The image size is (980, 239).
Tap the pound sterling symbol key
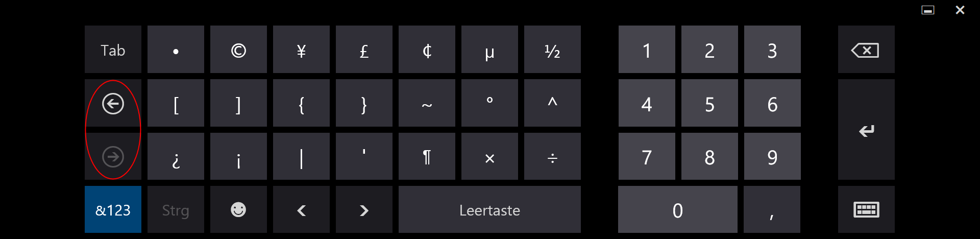coord(364,50)
